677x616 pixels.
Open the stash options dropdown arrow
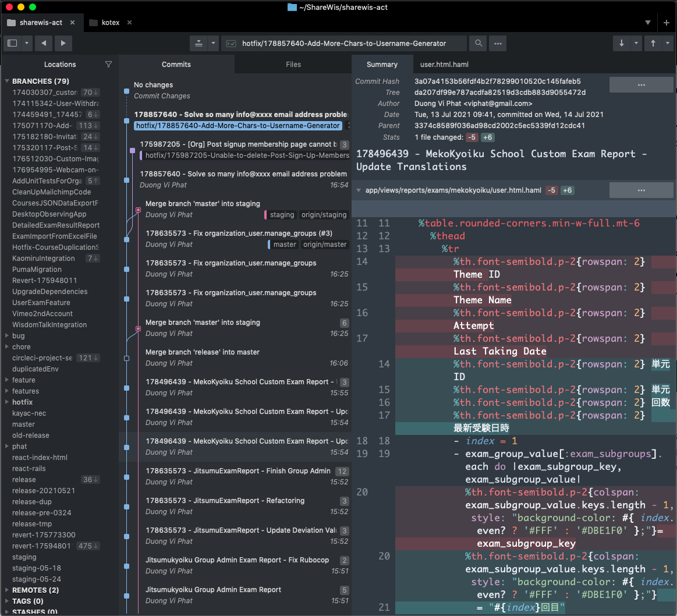[213, 43]
